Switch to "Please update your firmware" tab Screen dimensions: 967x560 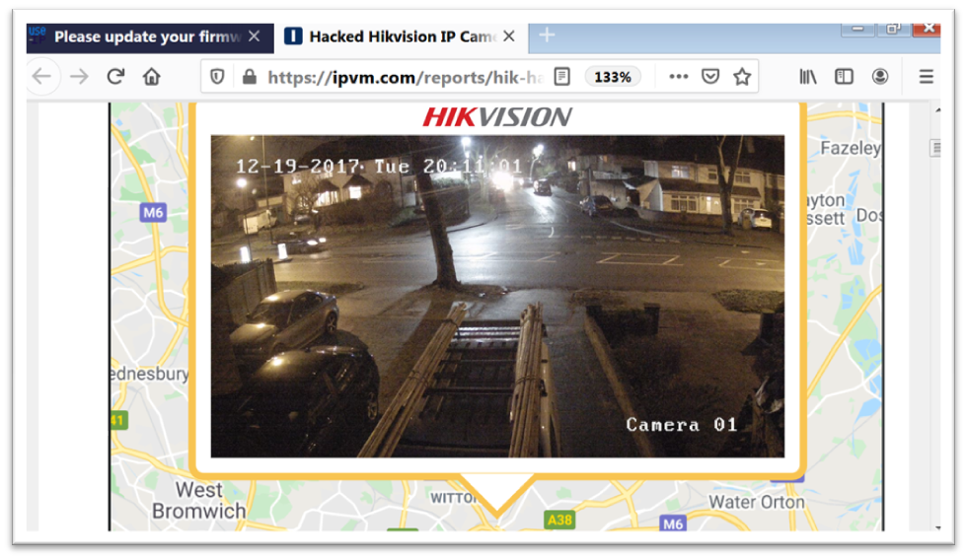pyautogui.click(x=138, y=36)
